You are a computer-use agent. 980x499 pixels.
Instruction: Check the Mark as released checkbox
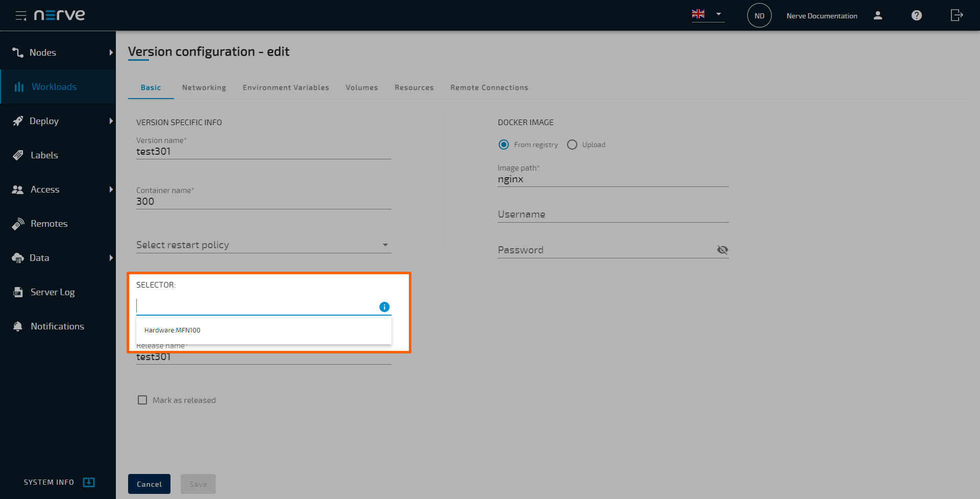coord(142,400)
